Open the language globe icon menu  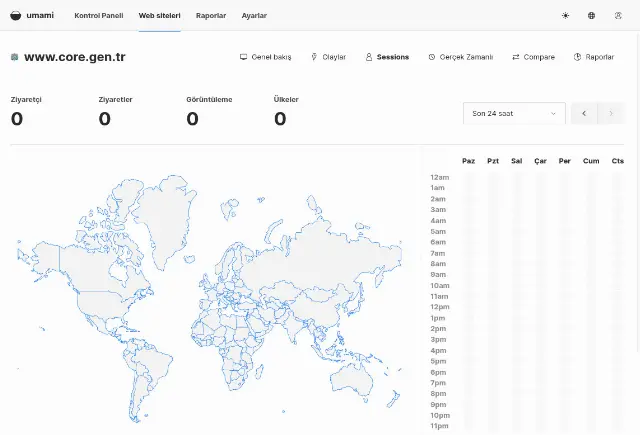(591, 16)
